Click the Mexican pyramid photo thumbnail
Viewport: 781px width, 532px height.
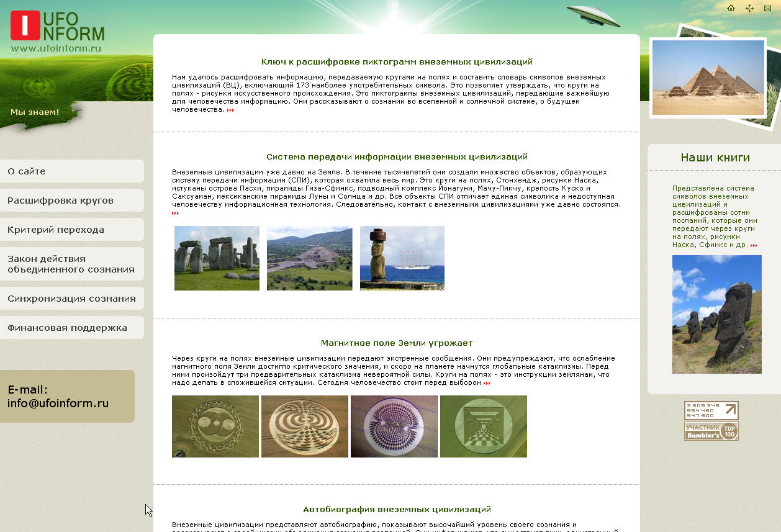click(309, 258)
